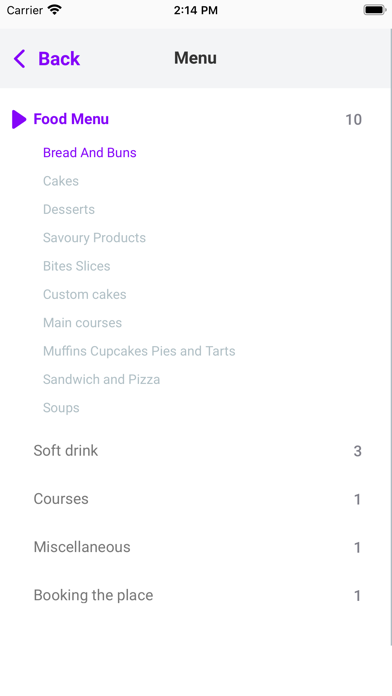Open Bites Slices subcategory
The width and height of the screenshot is (392, 696).
click(x=76, y=266)
